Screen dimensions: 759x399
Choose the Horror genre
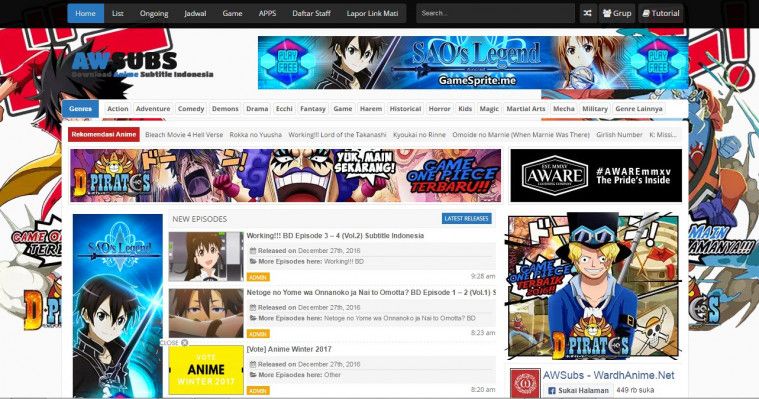(440, 109)
